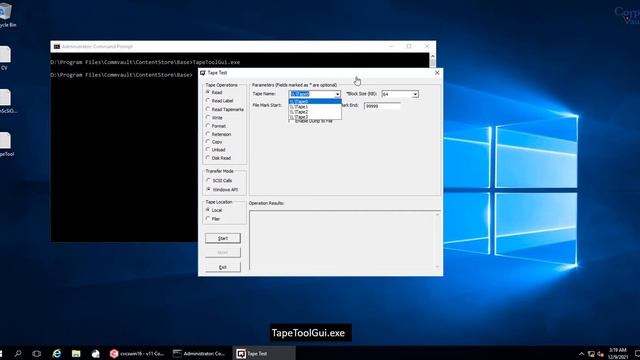
Task: Select the Write tape operation
Action: pyautogui.click(x=214, y=118)
